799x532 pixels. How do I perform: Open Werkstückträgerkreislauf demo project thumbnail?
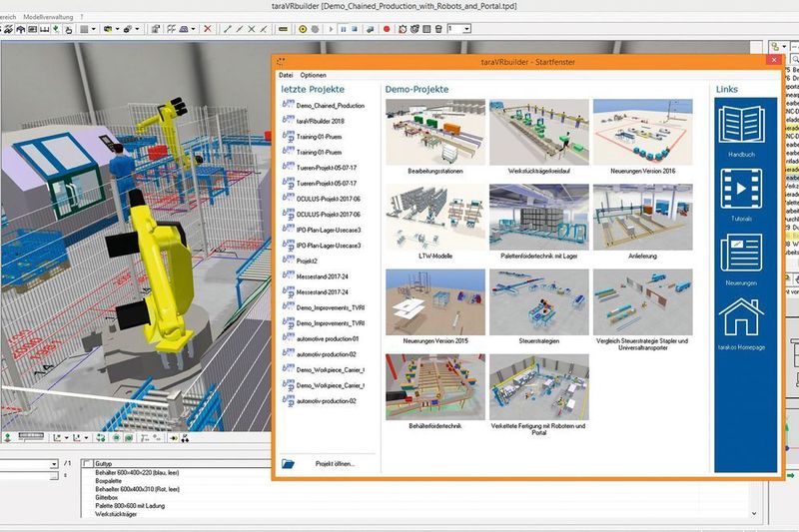pos(539,133)
